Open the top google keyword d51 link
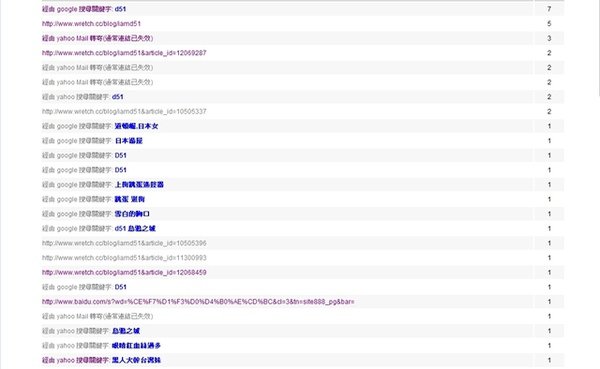The width and height of the screenshot is (600, 369). (x=84, y=9)
